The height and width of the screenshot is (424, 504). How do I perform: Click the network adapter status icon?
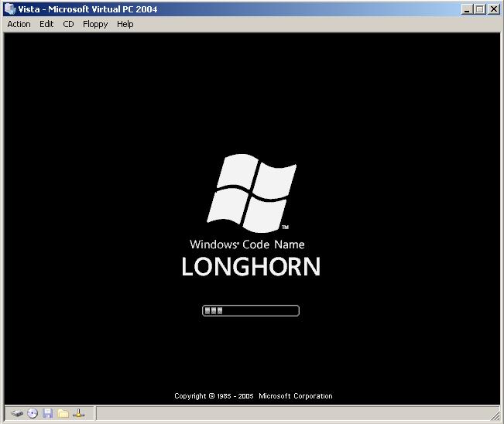point(78,413)
